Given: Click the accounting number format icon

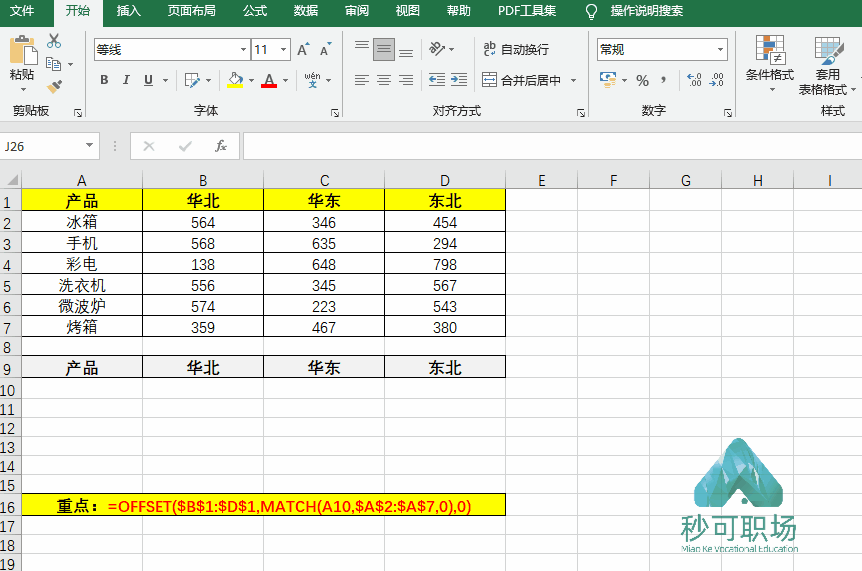Looking at the screenshot, I should click(x=608, y=80).
